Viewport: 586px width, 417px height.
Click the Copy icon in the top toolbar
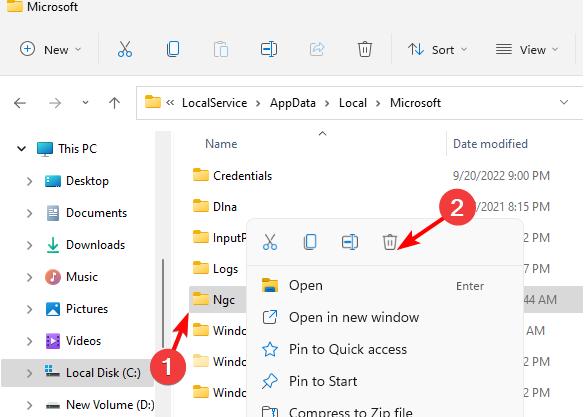pos(173,49)
